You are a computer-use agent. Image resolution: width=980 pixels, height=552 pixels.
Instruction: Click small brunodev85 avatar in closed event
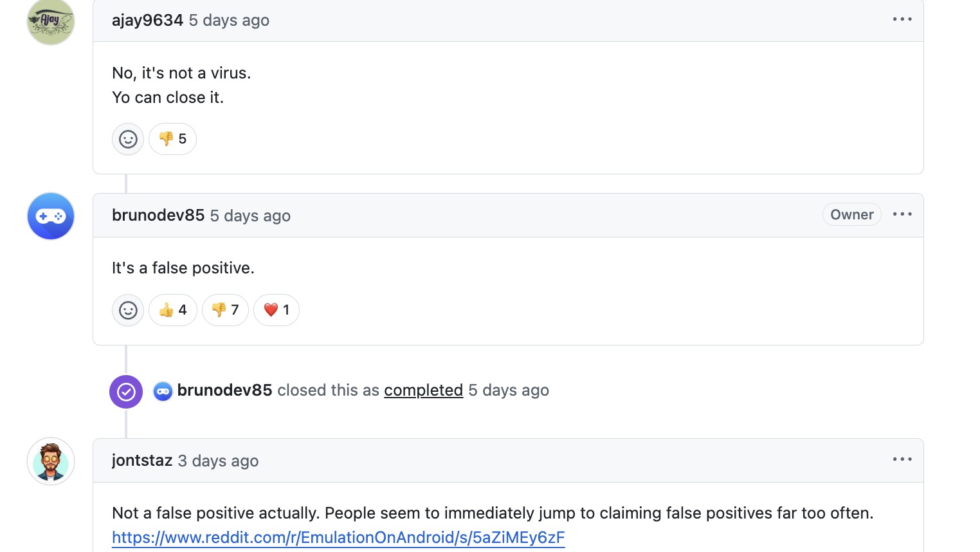163,391
